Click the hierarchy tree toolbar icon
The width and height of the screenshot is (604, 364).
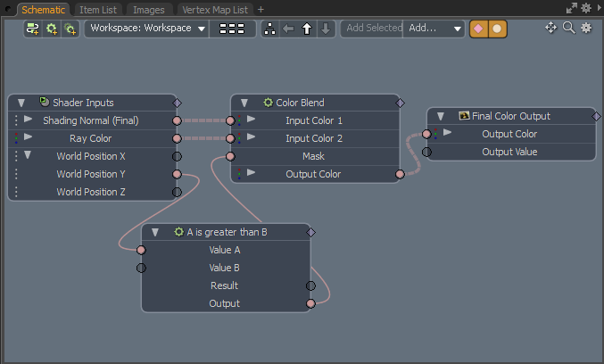coord(271,29)
